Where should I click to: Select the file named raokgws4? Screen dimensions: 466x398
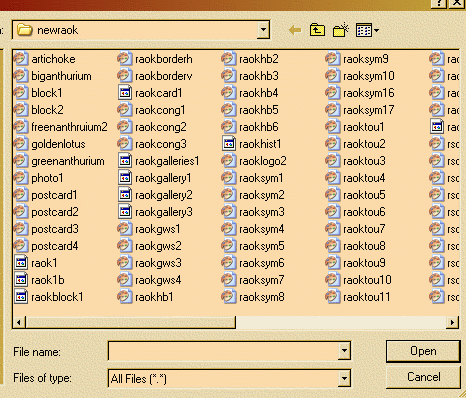[x=158, y=280]
